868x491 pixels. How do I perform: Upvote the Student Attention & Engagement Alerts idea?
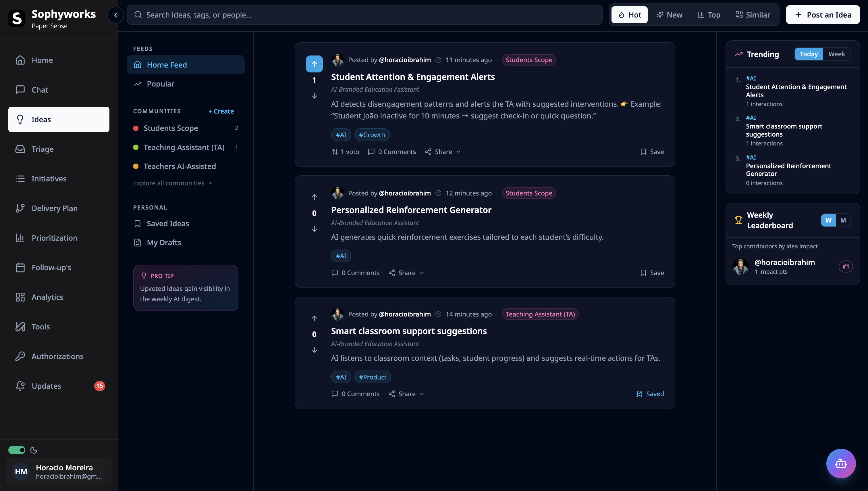[314, 64]
